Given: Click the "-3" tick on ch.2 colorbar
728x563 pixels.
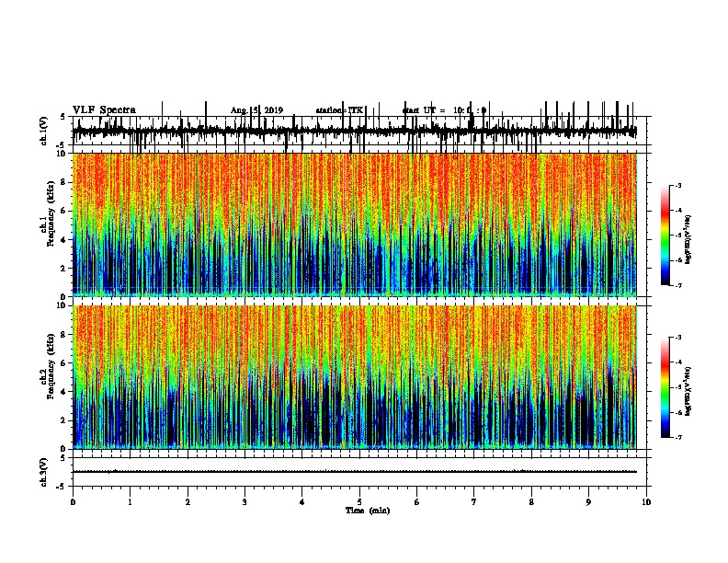Looking at the screenshot, I should [677, 338].
